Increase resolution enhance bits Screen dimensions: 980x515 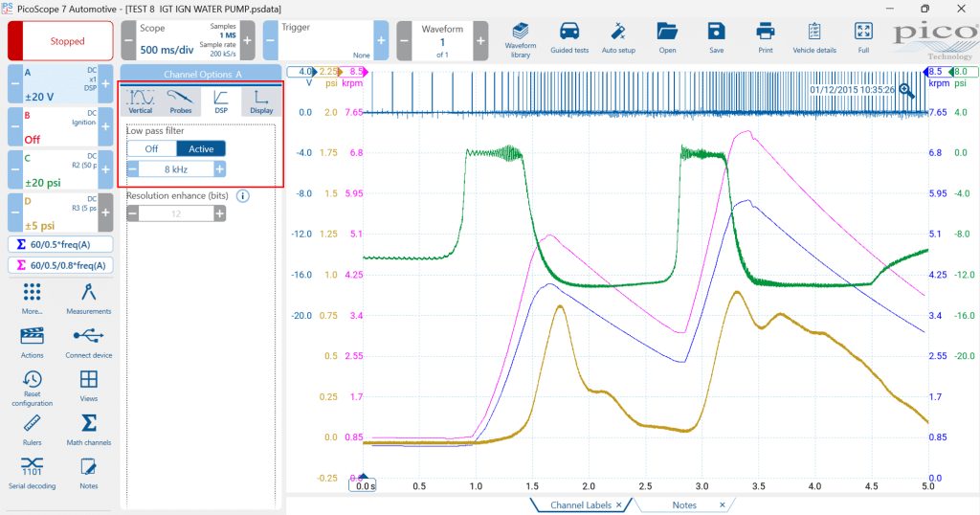click(x=219, y=213)
